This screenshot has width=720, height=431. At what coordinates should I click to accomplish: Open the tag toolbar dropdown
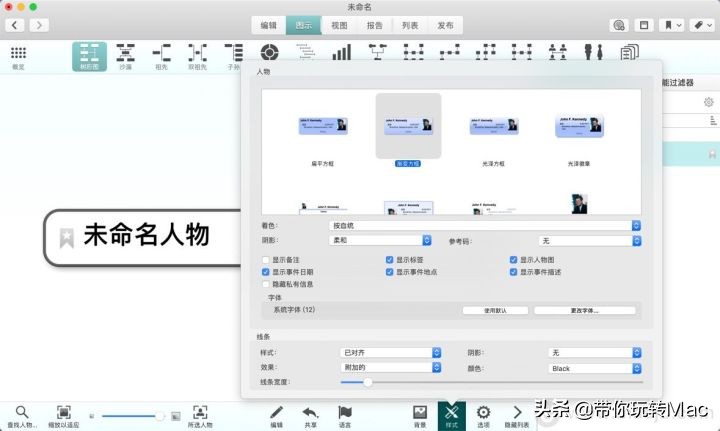(701, 25)
